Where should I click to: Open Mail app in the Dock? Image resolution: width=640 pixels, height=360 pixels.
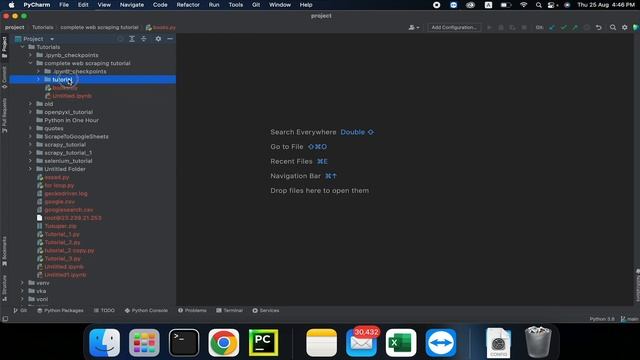362,342
